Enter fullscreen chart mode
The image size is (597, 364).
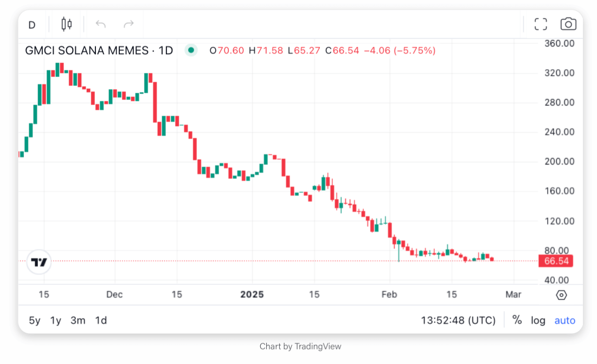[x=541, y=24]
